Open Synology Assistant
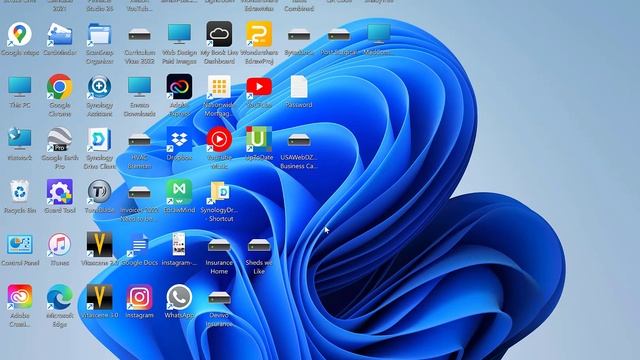The image size is (640, 360). pos(100,87)
